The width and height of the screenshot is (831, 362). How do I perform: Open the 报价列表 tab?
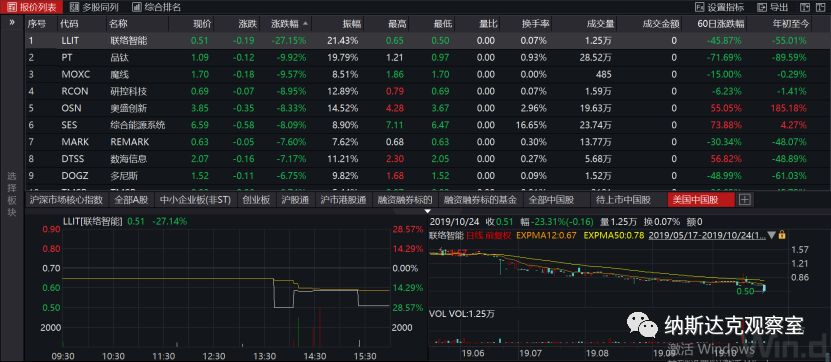coord(31,7)
